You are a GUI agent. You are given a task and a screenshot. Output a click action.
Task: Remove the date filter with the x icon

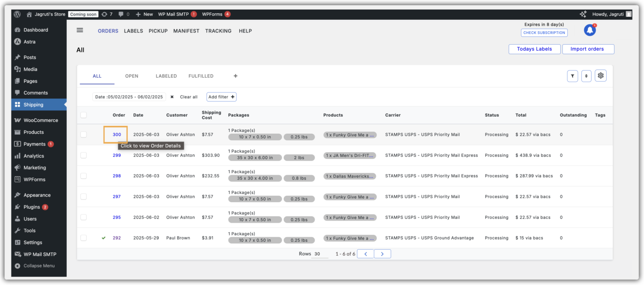tap(172, 97)
